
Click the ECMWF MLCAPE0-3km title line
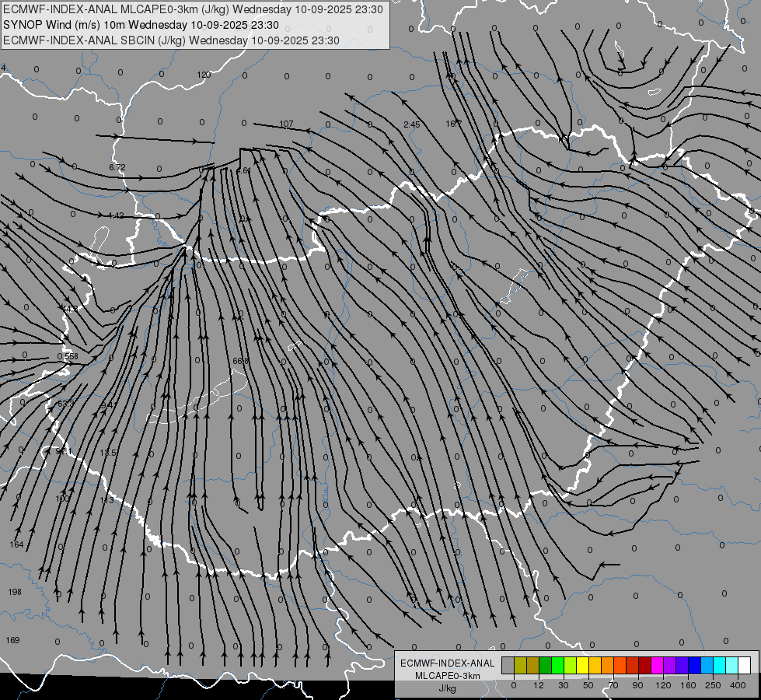point(193,9)
